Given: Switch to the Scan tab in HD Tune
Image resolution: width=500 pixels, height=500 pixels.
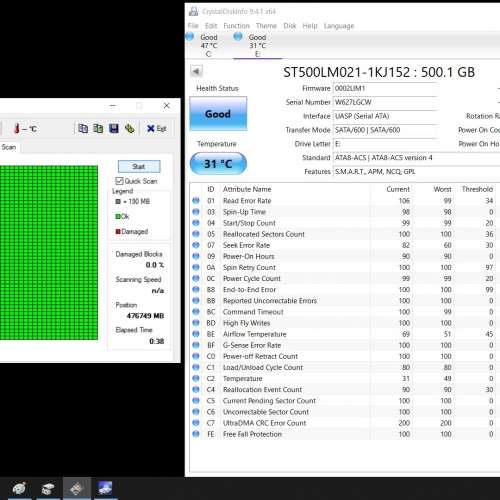Looking at the screenshot, I should click(x=9, y=147).
